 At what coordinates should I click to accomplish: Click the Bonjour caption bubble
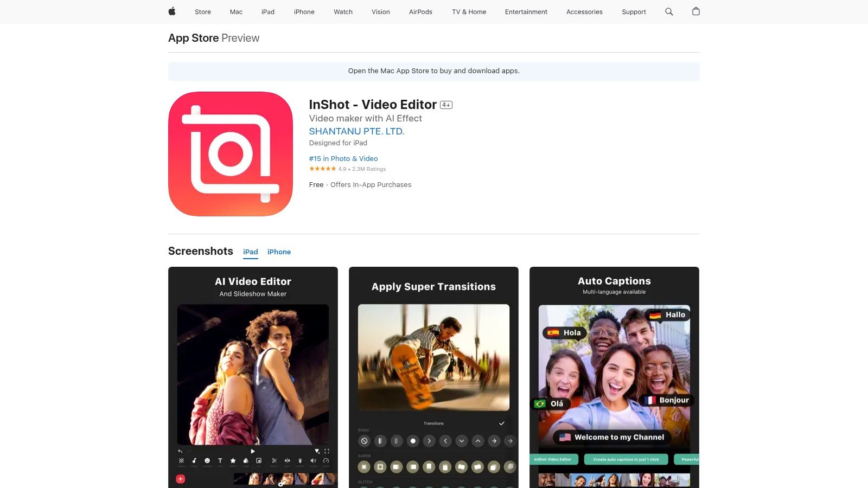click(x=667, y=400)
